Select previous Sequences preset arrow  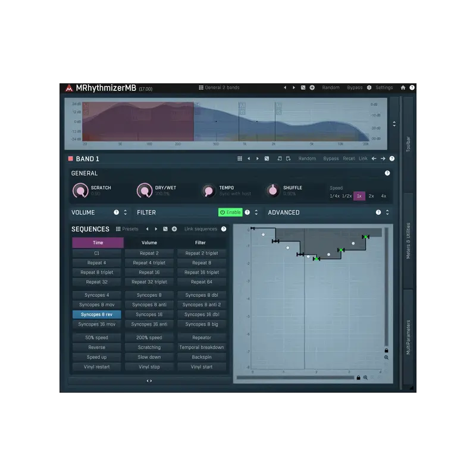[x=147, y=229]
